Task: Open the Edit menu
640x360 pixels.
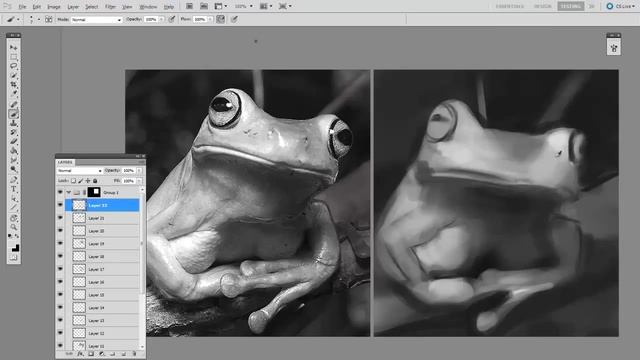Action: click(37, 7)
